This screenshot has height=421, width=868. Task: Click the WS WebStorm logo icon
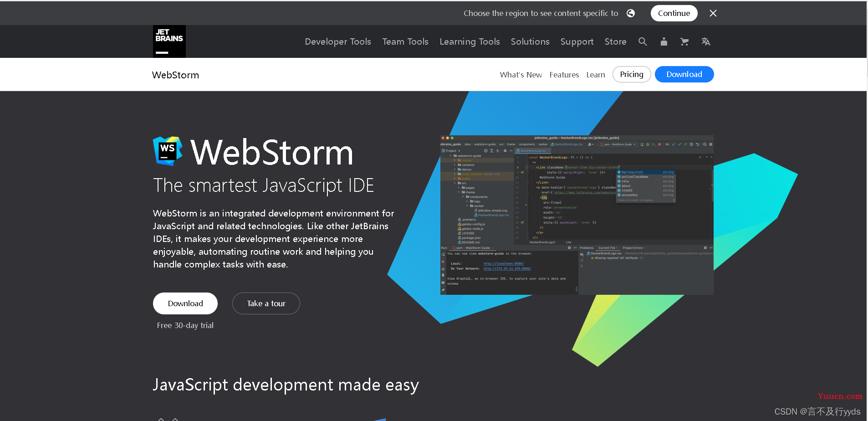point(168,151)
